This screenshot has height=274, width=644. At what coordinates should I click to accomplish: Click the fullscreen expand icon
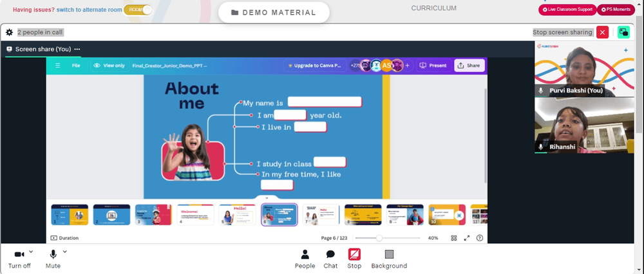point(466,238)
